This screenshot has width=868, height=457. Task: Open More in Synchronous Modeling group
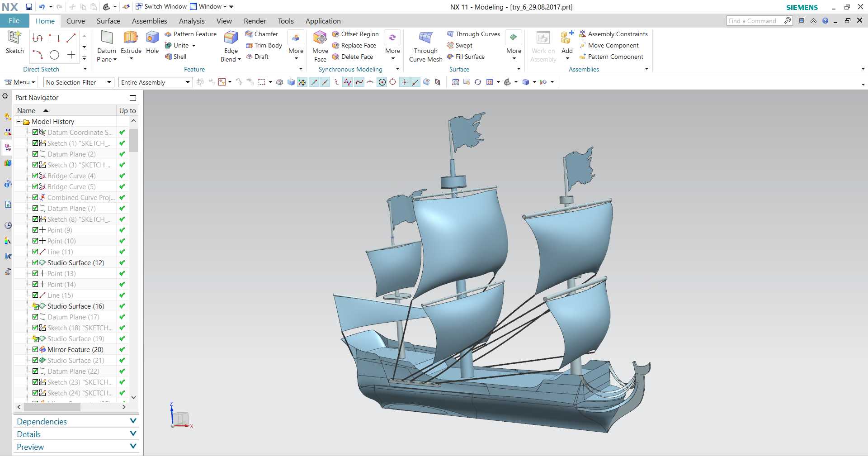coord(392,46)
